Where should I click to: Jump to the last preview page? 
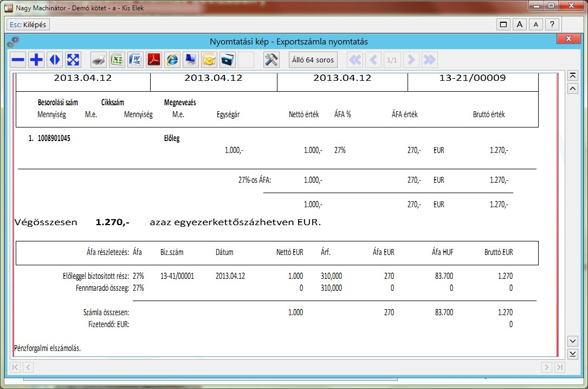429,60
